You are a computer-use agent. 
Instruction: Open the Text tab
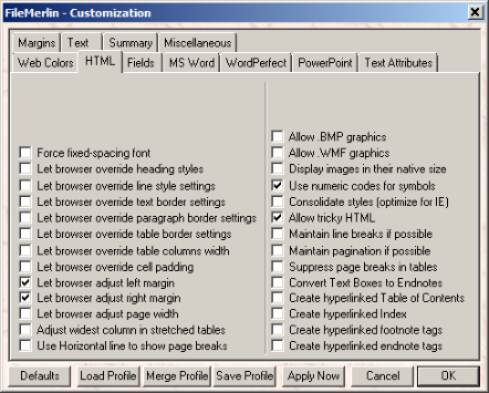(82, 43)
